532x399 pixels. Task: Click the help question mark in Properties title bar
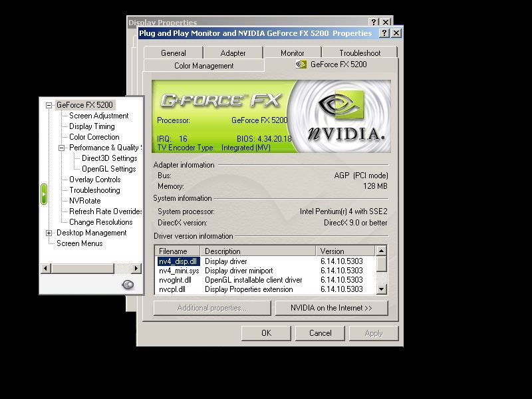tap(384, 33)
